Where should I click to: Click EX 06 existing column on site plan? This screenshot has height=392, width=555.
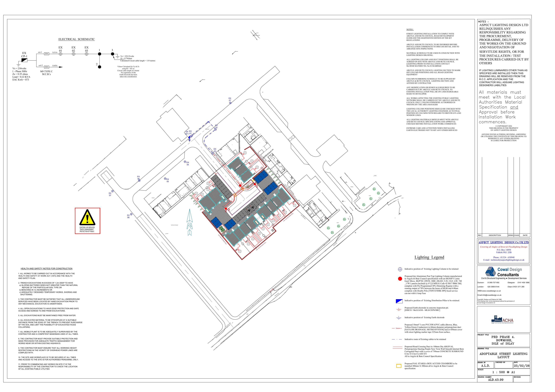[x=139, y=181]
